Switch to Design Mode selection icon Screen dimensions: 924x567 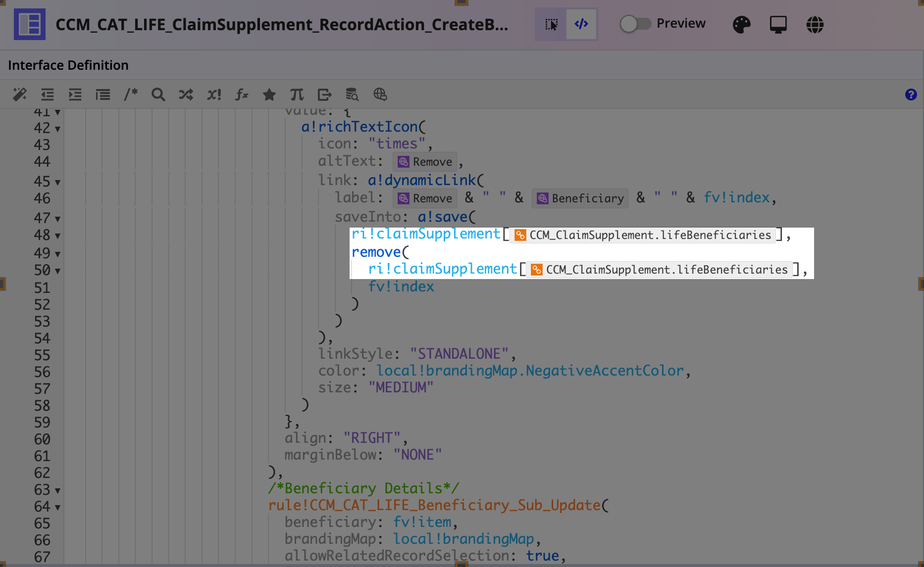click(x=551, y=24)
